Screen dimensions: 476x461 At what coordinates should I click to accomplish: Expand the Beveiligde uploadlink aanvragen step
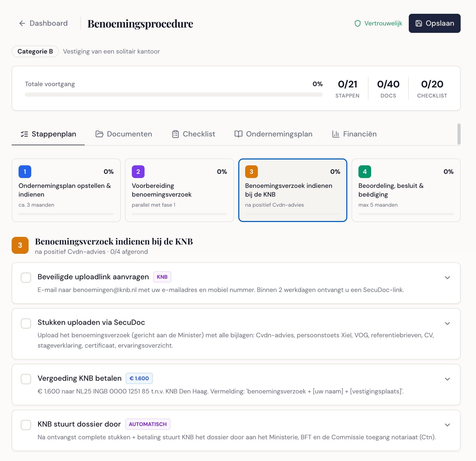[x=447, y=278]
